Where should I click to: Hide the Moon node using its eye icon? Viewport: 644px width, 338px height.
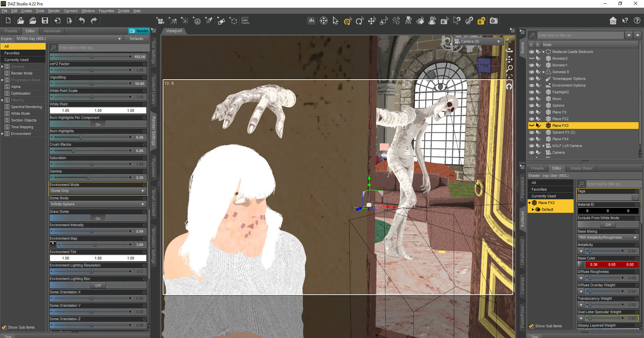pos(531,99)
